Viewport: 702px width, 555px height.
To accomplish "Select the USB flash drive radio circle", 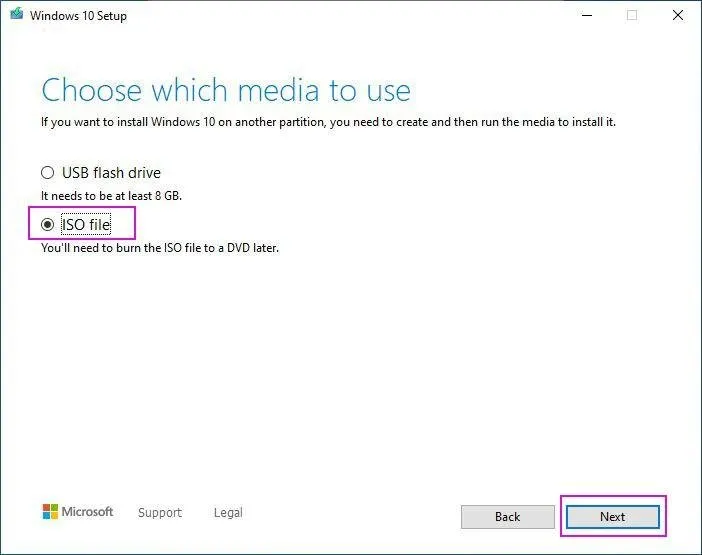I will point(47,173).
